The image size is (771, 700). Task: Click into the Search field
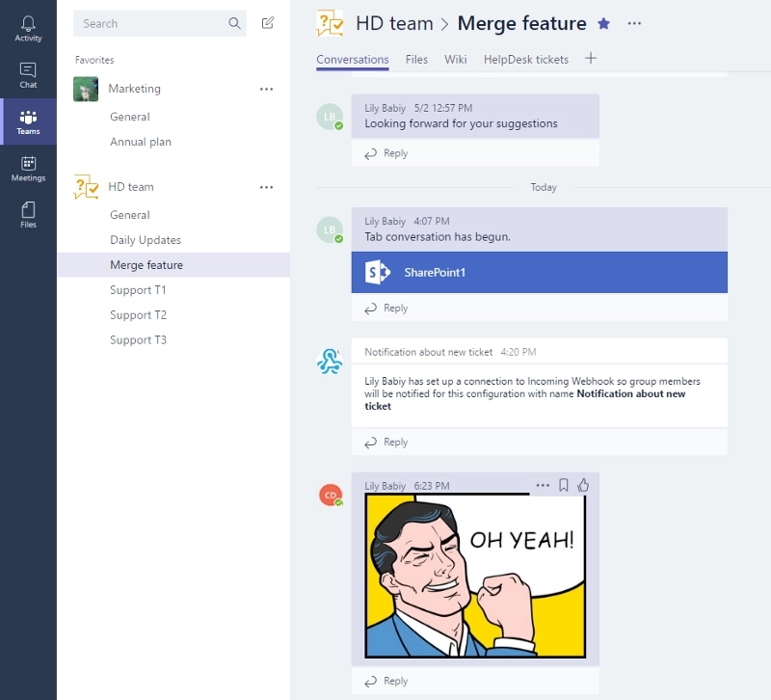160,23
